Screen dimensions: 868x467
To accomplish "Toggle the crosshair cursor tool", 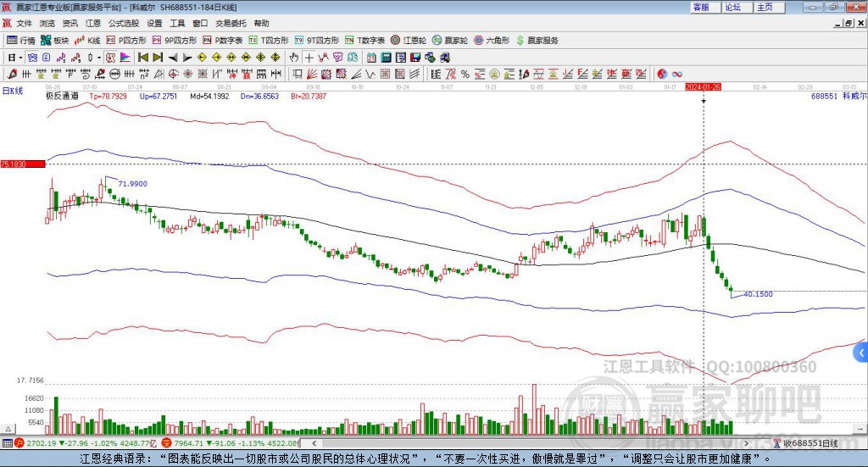I will (x=309, y=58).
